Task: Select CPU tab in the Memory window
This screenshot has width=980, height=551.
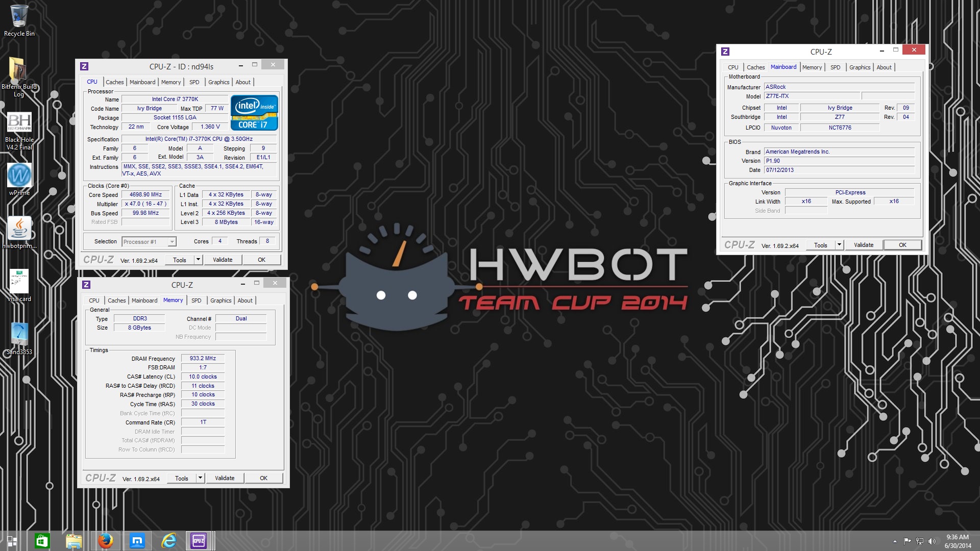Action: click(x=94, y=300)
